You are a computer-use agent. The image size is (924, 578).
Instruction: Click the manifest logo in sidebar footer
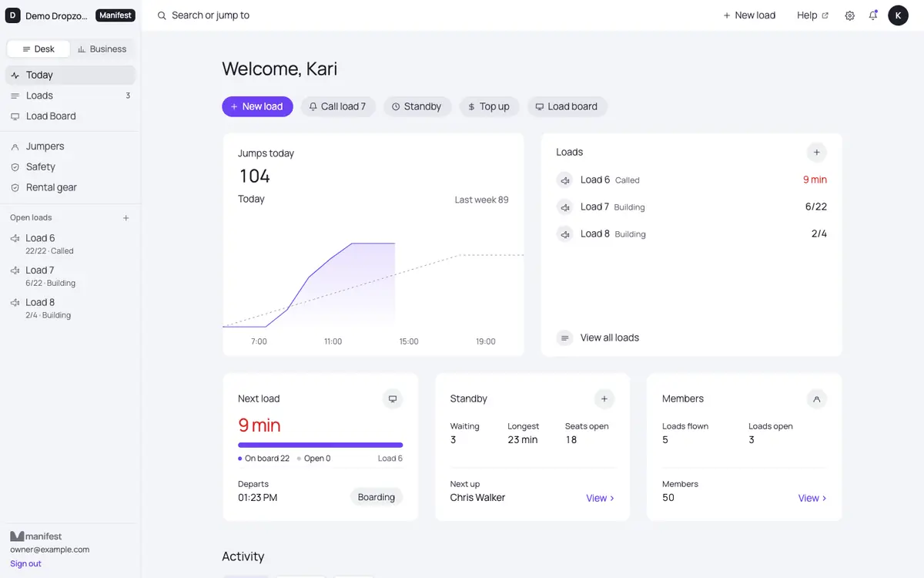(35, 536)
